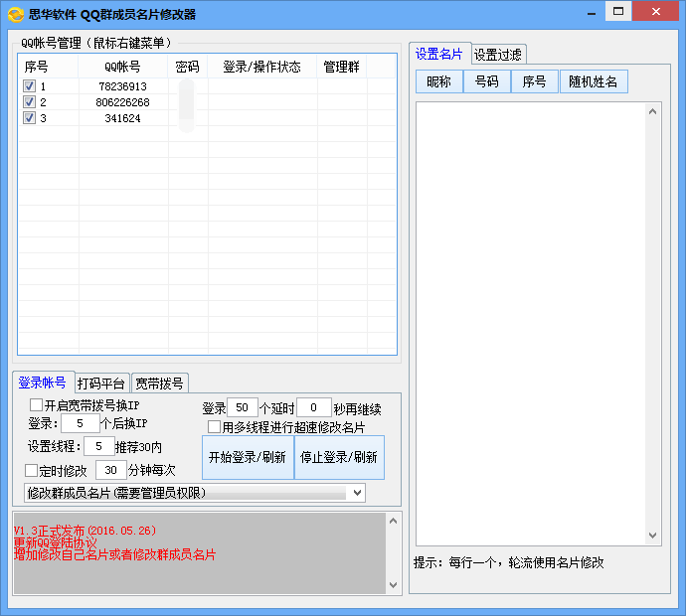Click the 号码 button
Screen dimensions: 686x616
(x=487, y=81)
